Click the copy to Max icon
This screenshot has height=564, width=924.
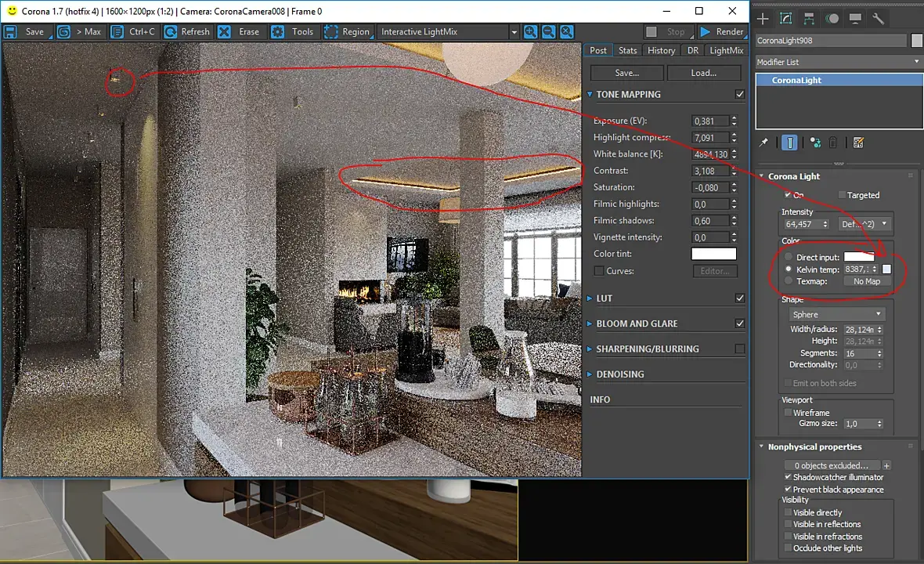[x=63, y=32]
